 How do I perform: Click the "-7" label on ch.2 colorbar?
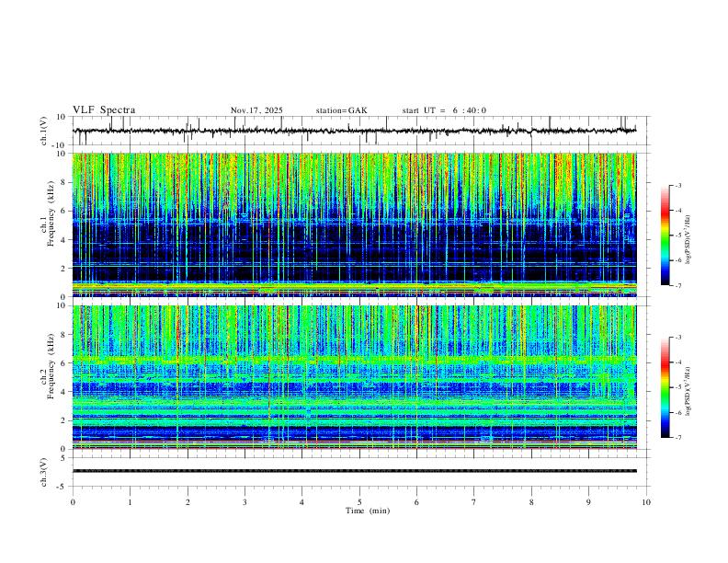(677, 438)
